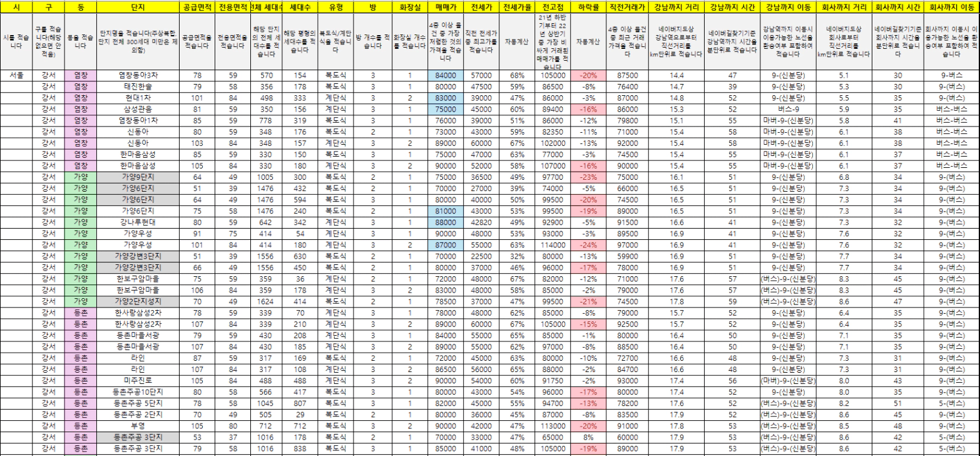
Task: Click the 41 회사까지 시간 cell in 염창동아1차 row
Action: (898, 120)
